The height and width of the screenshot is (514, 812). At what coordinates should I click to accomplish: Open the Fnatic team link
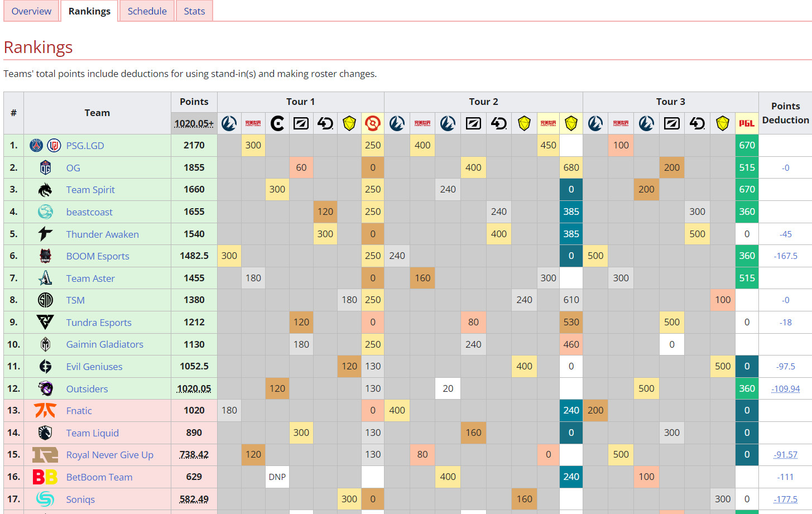(x=79, y=411)
